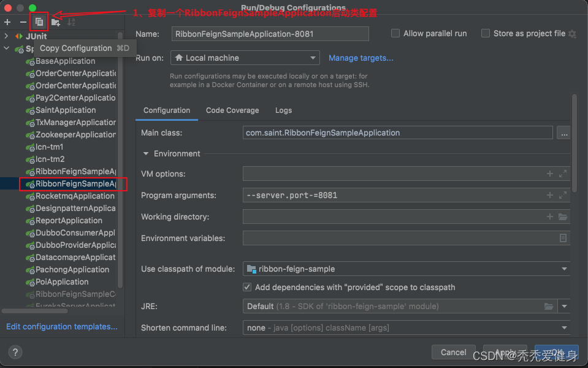Select DubboConsumerApplication configuration
Image resolution: width=588 pixels, height=368 pixels.
coord(71,233)
